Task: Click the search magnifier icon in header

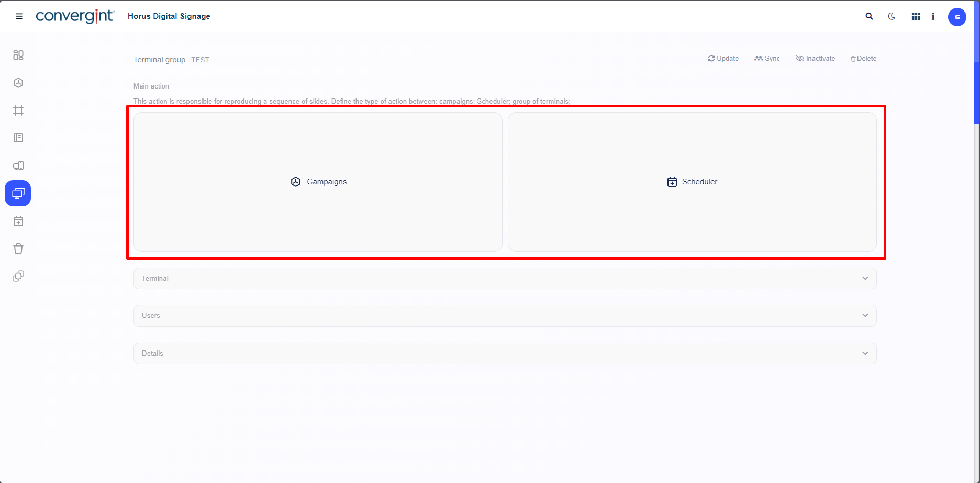Action: pyautogui.click(x=869, y=16)
